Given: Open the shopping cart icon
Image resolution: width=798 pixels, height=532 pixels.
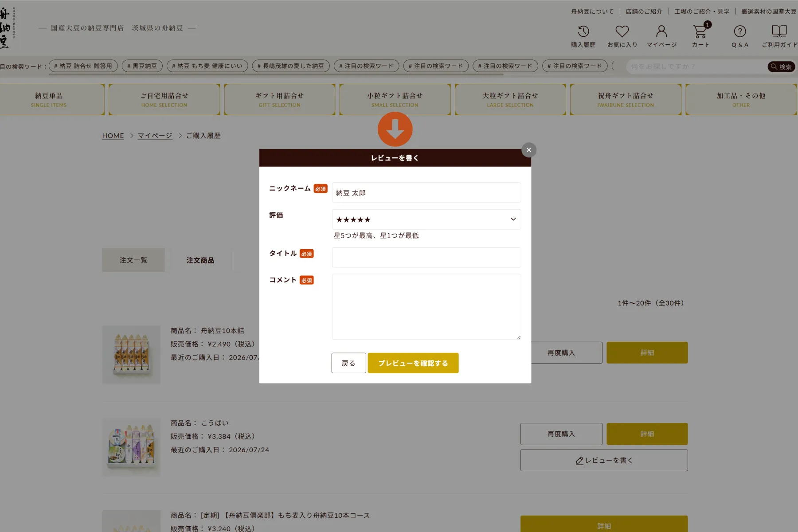Looking at the screenshot, I should (x=701, y=31).
